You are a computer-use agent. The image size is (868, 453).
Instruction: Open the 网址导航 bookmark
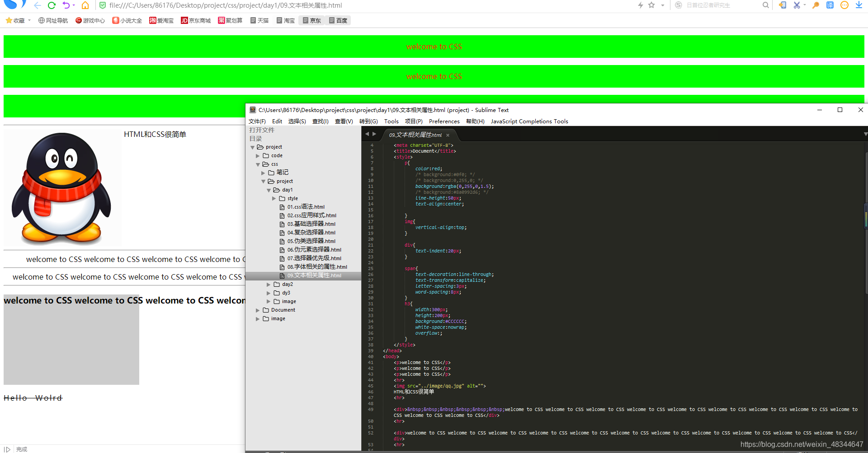point(53,20)
